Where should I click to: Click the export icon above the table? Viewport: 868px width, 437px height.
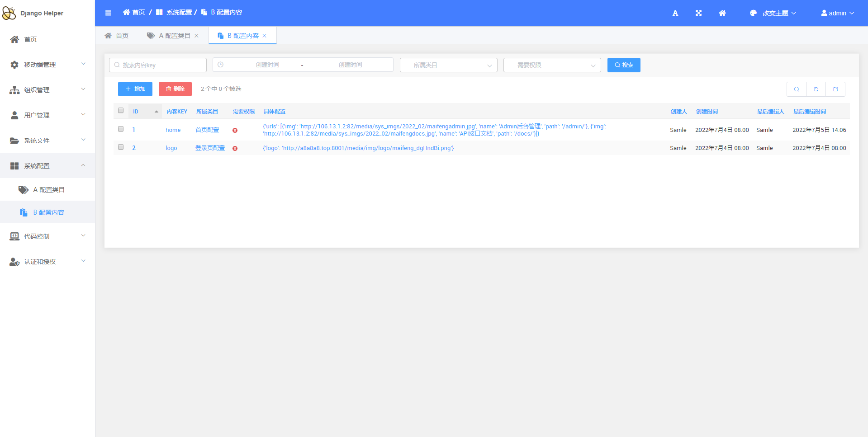pyautogui.click(x=835, y=89)
